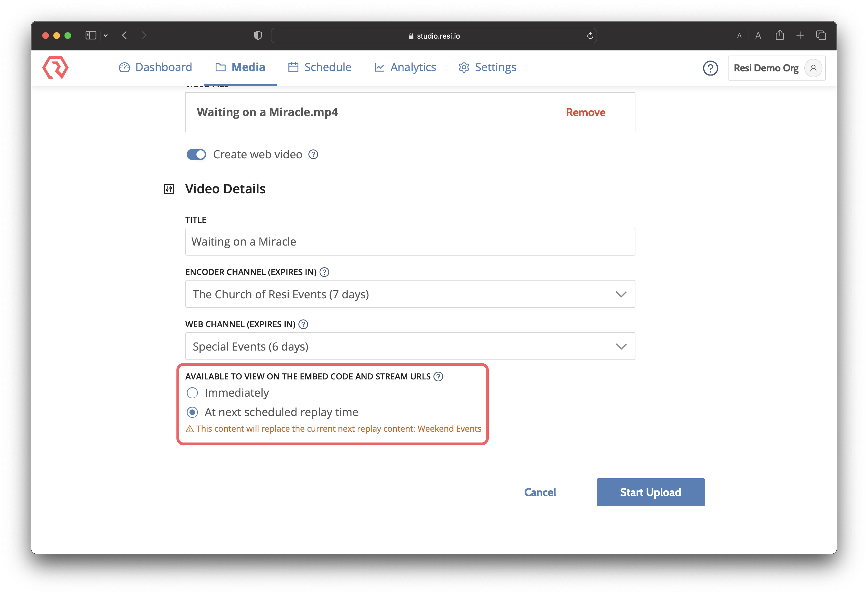
Task: Open the Settings tab
Action: (x=487, y=67)
